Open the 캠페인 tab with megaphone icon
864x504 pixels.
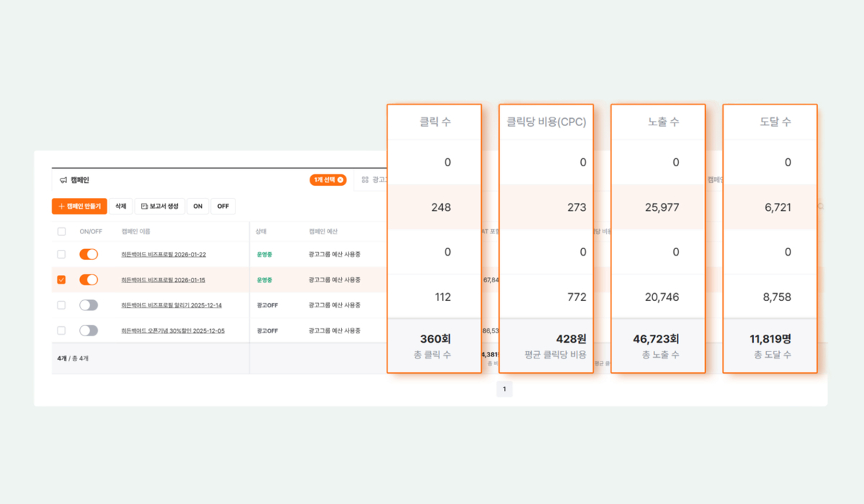tap(74, 180)
